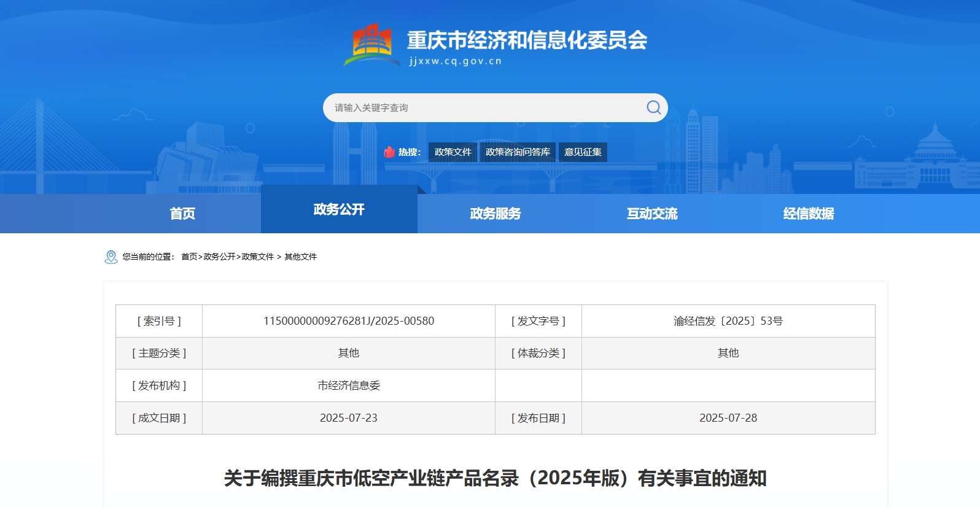Click the colorful site logo emblem

[x=369, y=45]
